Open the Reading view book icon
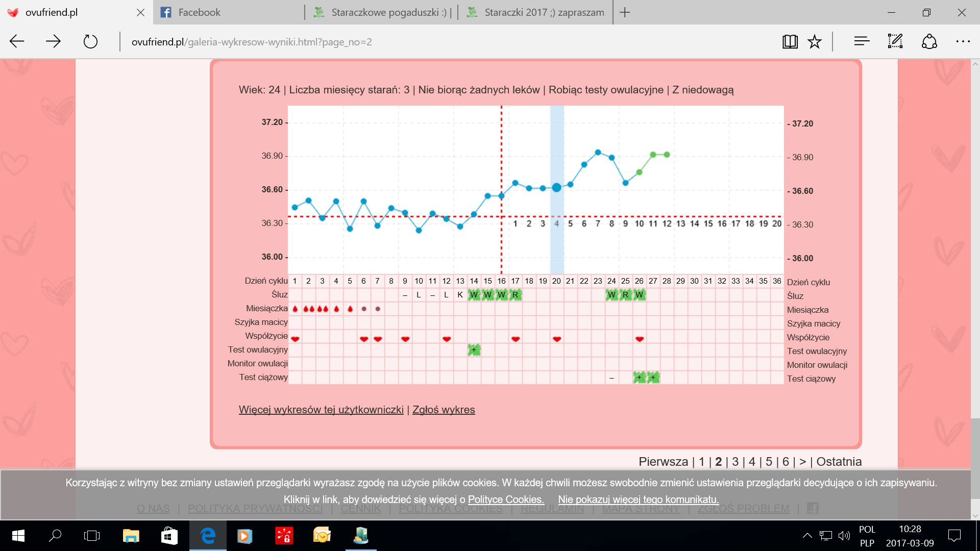This screenshot has width=980, height=551. tap(790, 41)
